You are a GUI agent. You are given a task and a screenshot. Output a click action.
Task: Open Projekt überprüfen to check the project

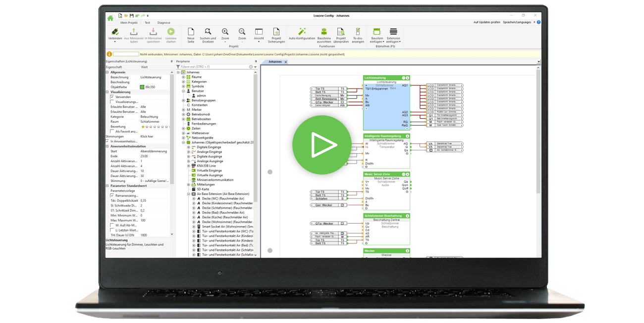point(340,34)
